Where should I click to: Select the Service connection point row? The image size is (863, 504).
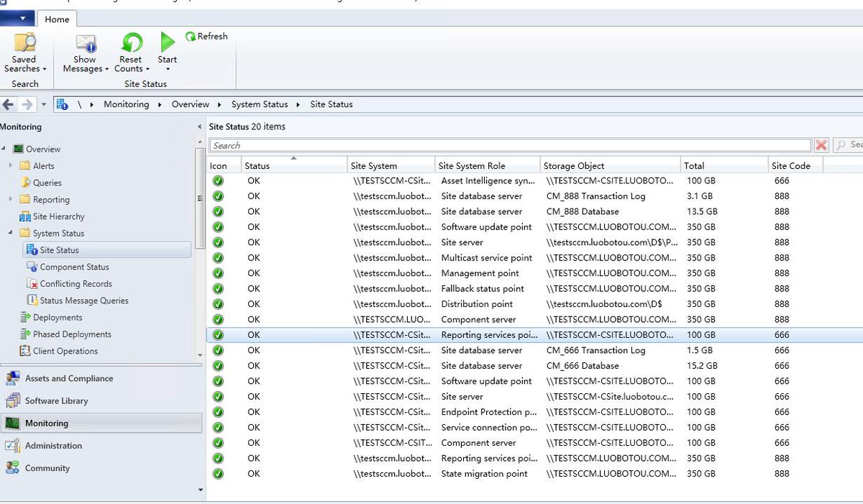534,428
